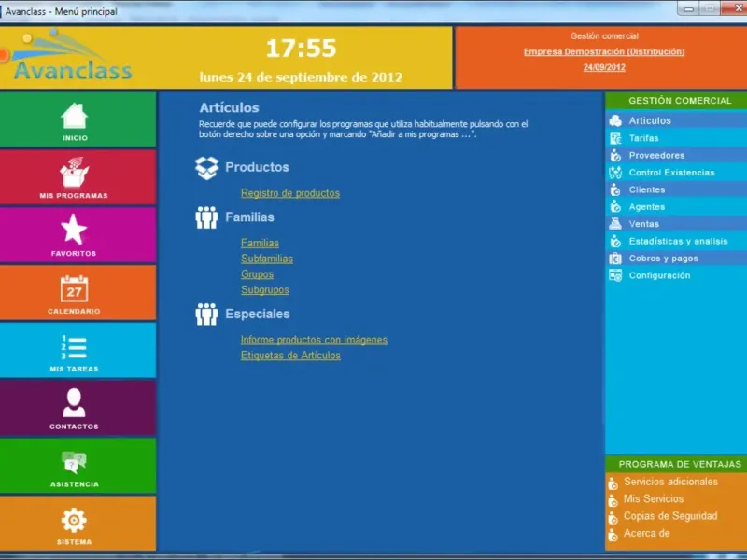Click the 17:55 clock display
Screen dimensions: 747x560
pos(301,49)
